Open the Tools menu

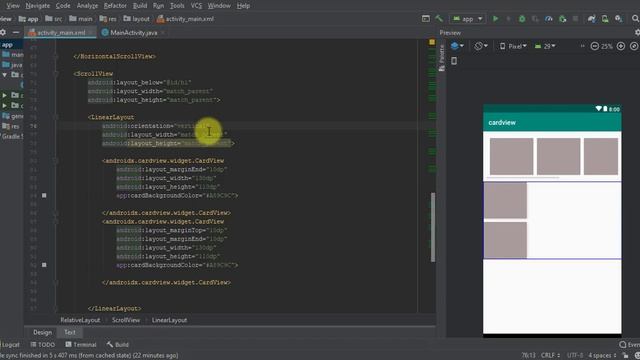pos(177,6)
